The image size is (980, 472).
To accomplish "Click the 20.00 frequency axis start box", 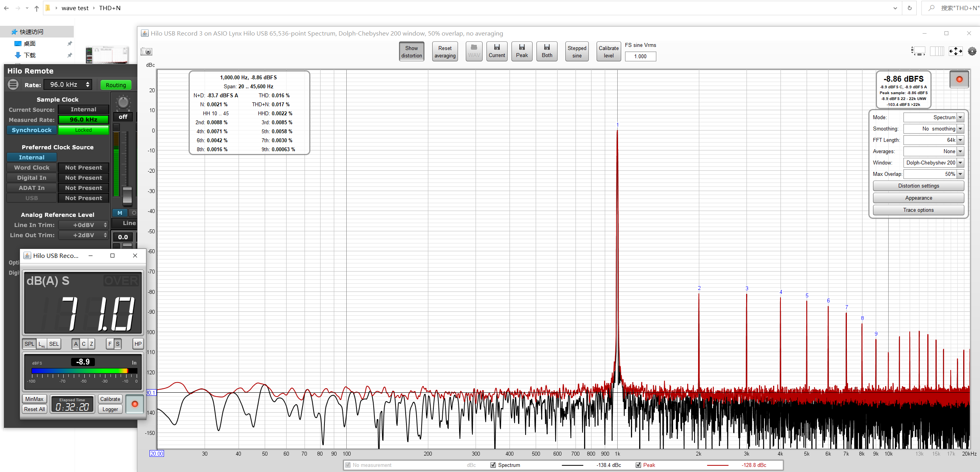I will (x=157, y=454).
